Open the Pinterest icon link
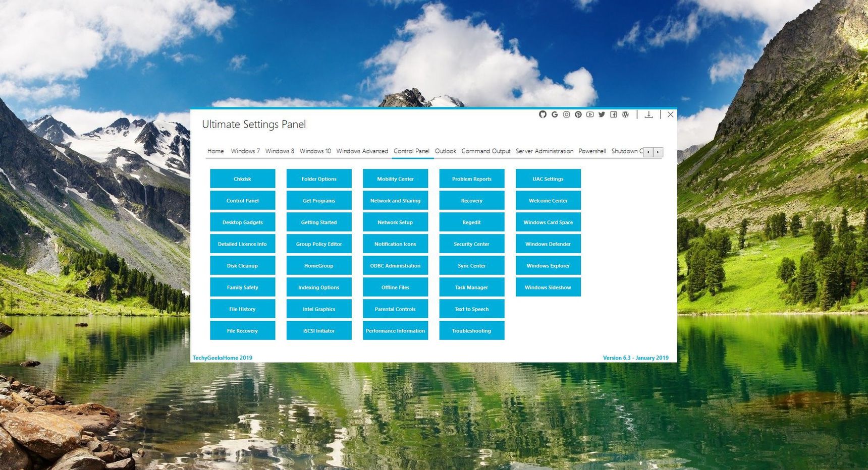This screenshot has height=470, width=868. point(578,114)
